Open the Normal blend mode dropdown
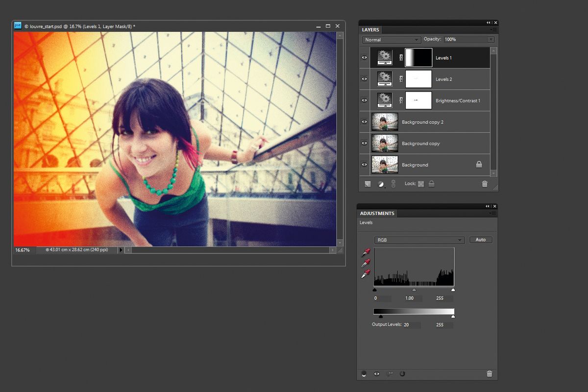The image size is (588, 392). coord(391,39)
